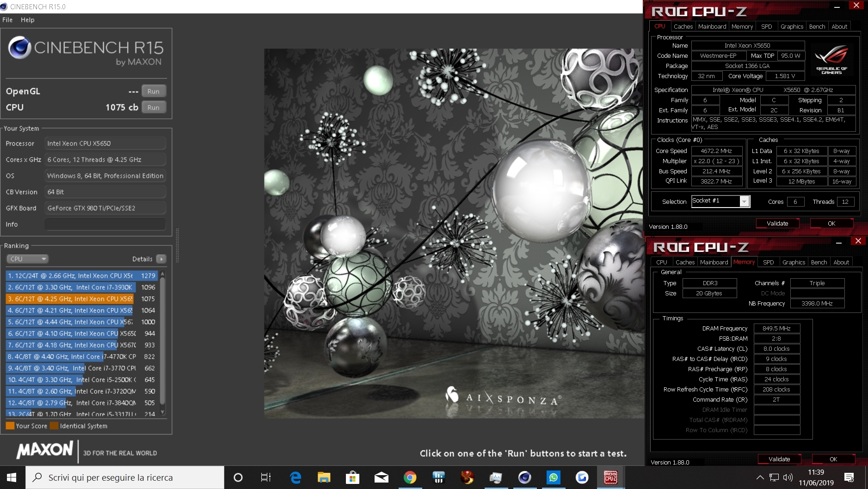Viewport: 868px width, 489px height.
Task: Open Socket #1 selection dropdown
Action: point(744,201)
